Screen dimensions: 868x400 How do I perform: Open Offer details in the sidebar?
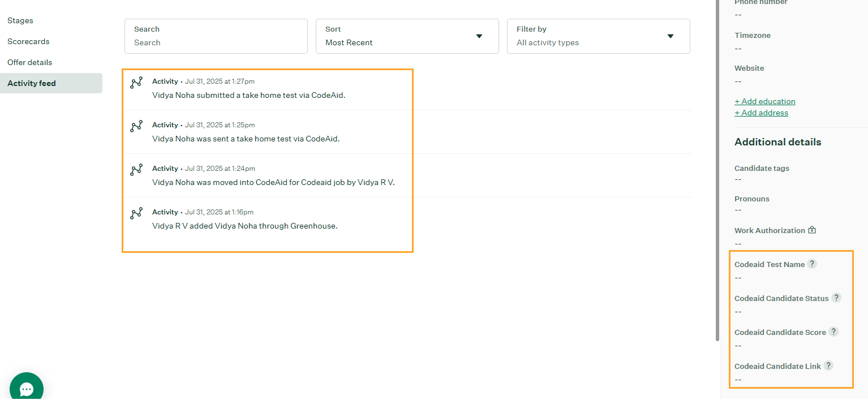(29, 62)
